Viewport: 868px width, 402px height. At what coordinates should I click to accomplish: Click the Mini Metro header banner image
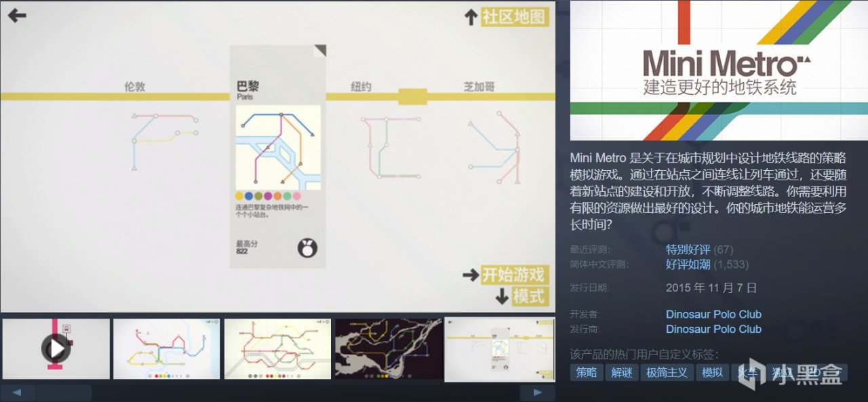click(x=719, y=71)
